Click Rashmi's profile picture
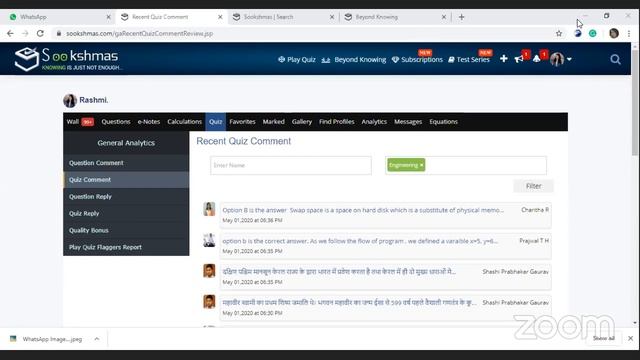This screenshot has height=360, width=640. [70, 100]
